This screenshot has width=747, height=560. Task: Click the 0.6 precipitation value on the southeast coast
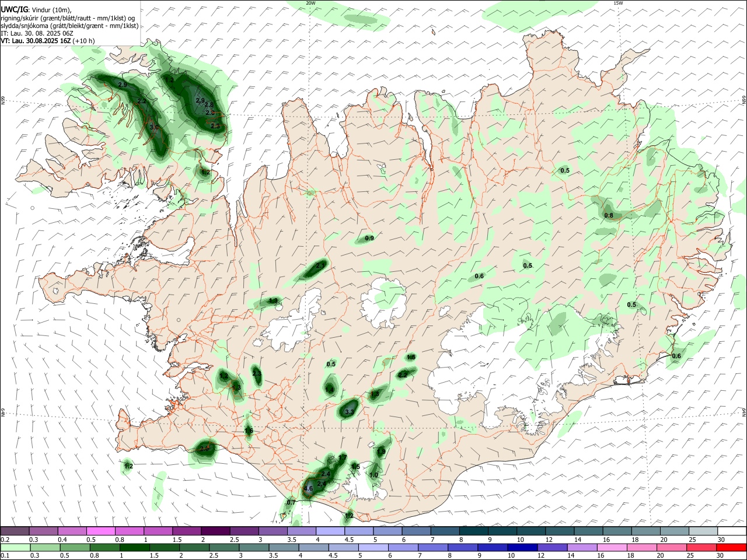click(676, 356)
